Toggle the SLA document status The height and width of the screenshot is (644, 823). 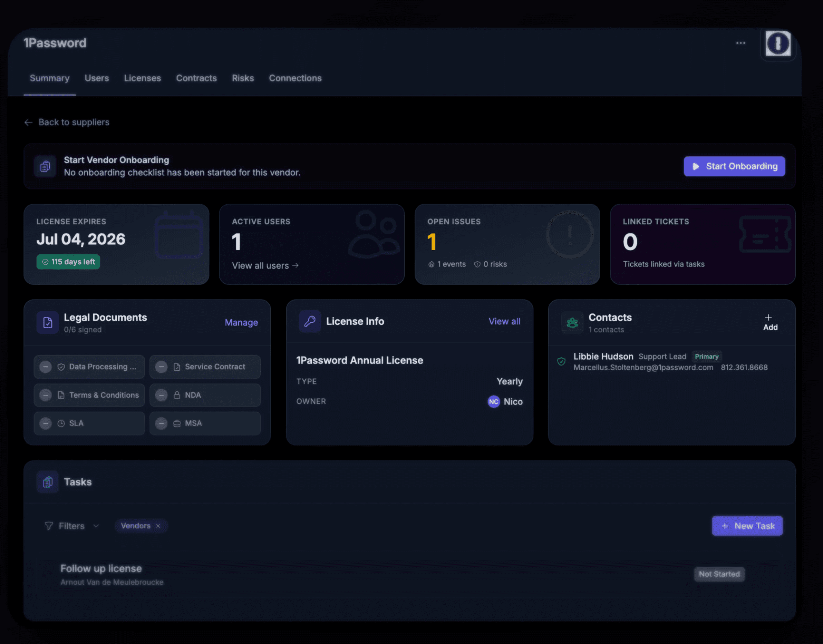tap(46, 423)
